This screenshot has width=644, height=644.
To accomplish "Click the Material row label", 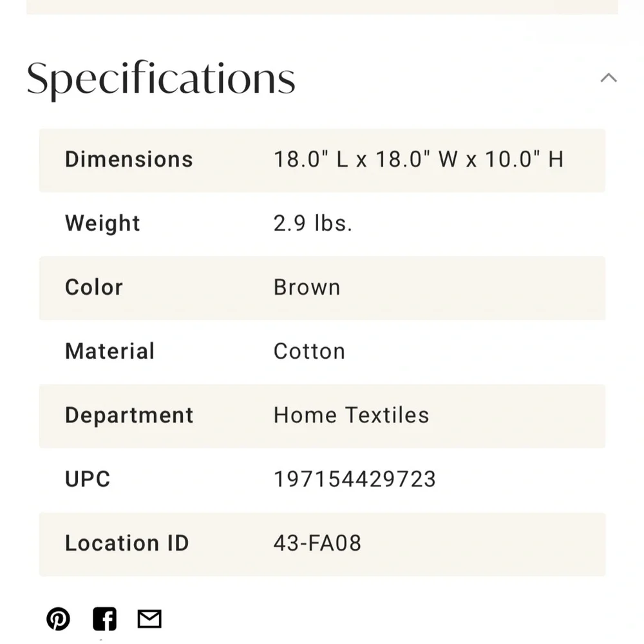I will (109, 351).
